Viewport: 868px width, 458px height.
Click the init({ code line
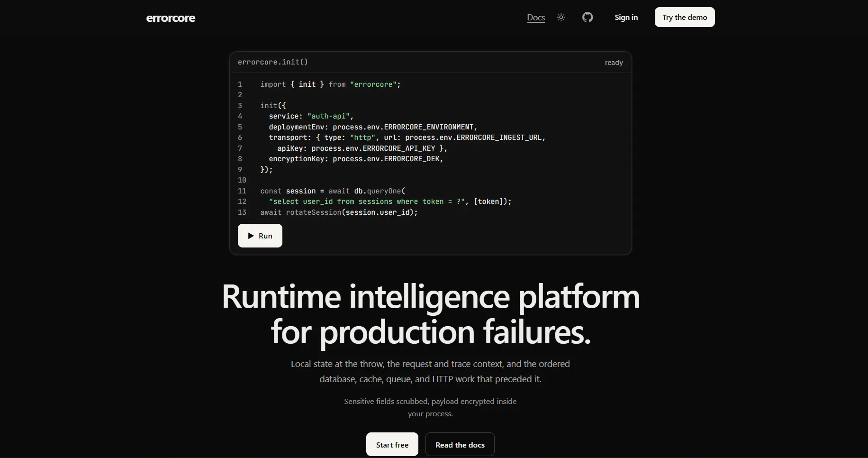click(x=273, y=106)
